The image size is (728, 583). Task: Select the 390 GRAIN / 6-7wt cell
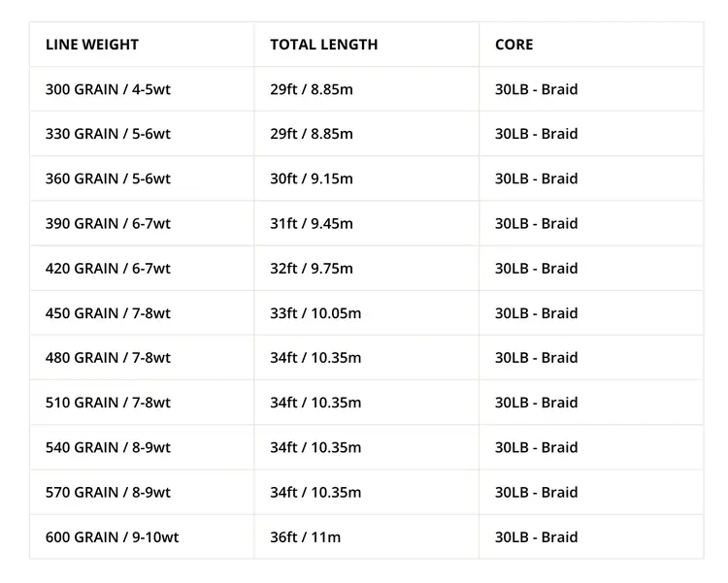tap(108, 223)
